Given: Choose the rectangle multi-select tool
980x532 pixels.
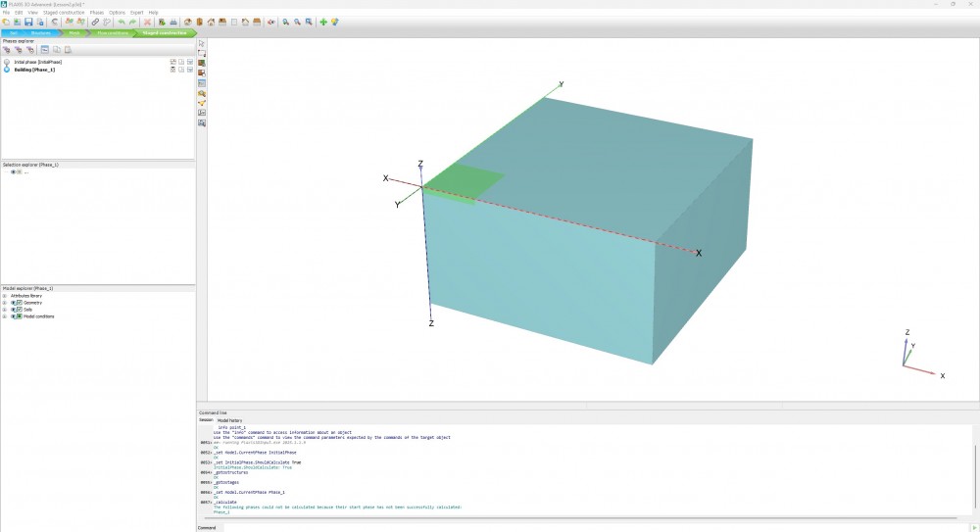Looking at the screenshot, I should click(202, 53).
